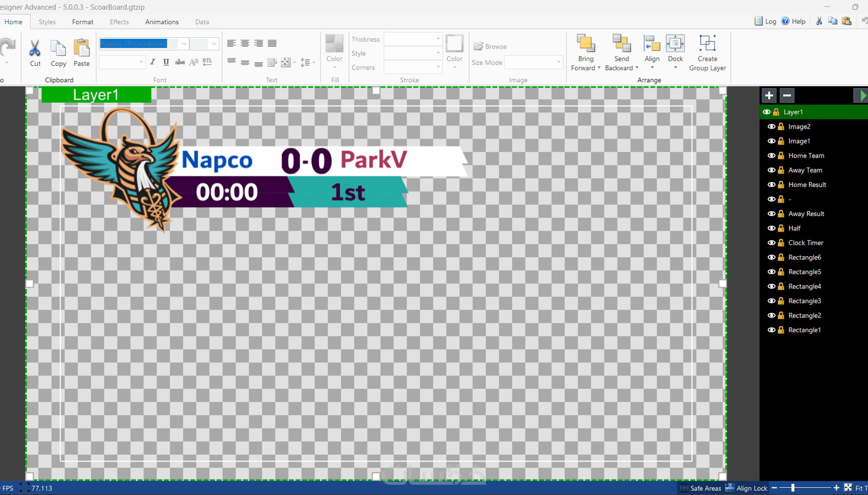The image size is (868, 495).
Task: Open the Effects tab
Action: coord(119,22)
